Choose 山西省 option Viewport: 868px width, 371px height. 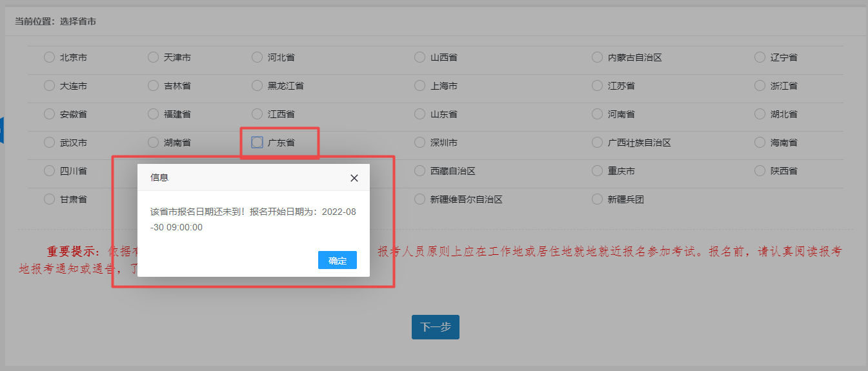[419, 57]
